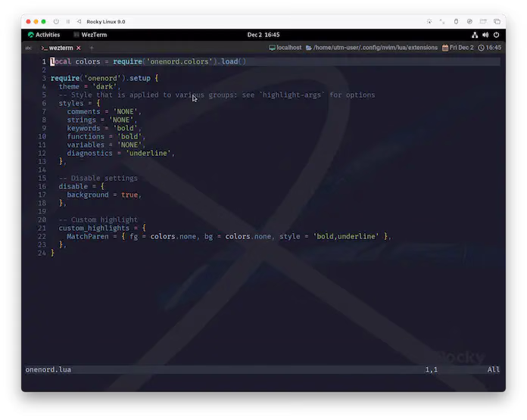Click 'custom_highlights = {' on line 21
The height and width of the screenshot is (420, 527).
coord(102,228)
